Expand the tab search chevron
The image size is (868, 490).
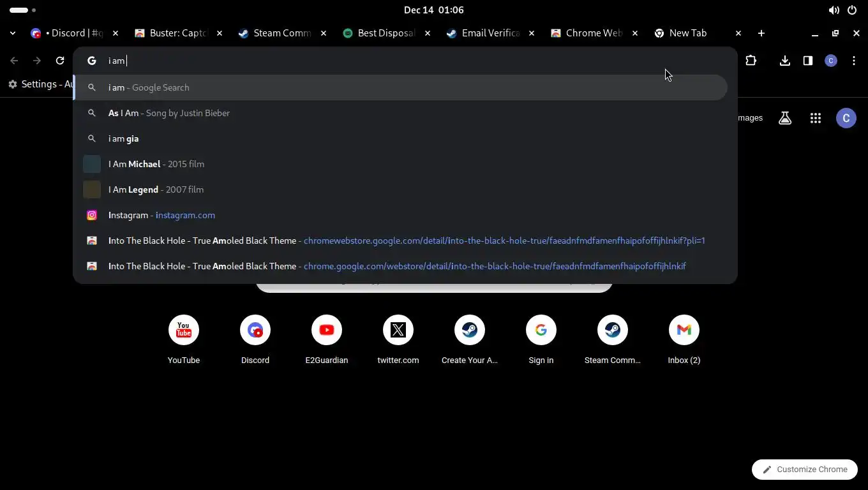tap(13, 33)
